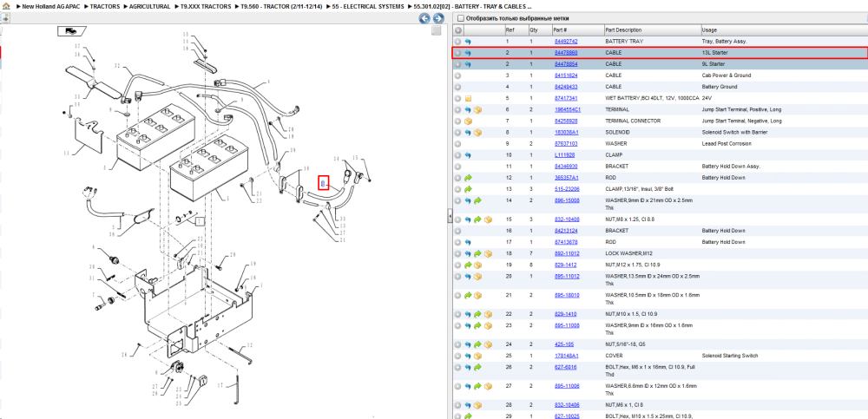Open part number link 183038A1
Screen dimensions: 868x419
(x=566, y=132)
